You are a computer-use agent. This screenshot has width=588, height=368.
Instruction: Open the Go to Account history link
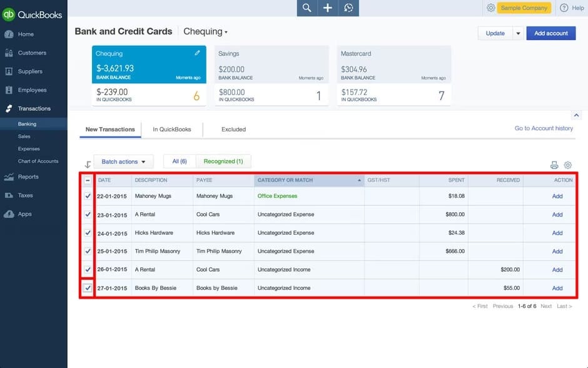(543, 128)
